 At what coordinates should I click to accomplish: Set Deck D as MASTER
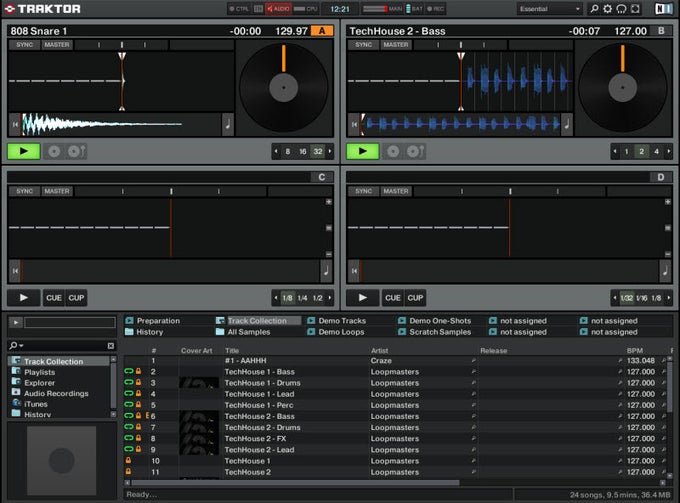(x=396, y=191)
